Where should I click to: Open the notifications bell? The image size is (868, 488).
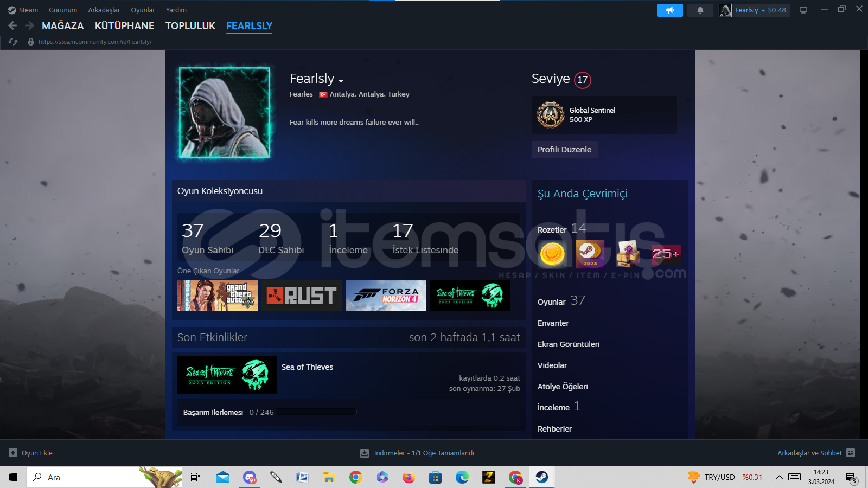pyautogui.click(x=700, y=10)
